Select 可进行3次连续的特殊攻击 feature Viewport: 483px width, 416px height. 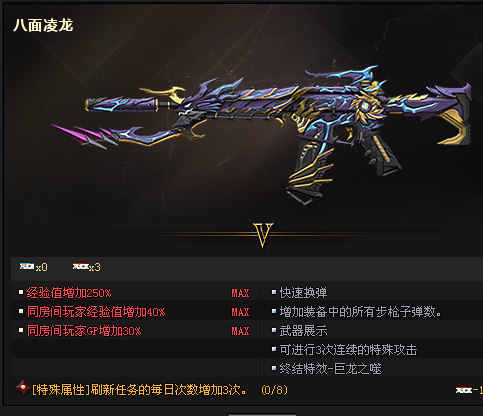tap(348, 350)
